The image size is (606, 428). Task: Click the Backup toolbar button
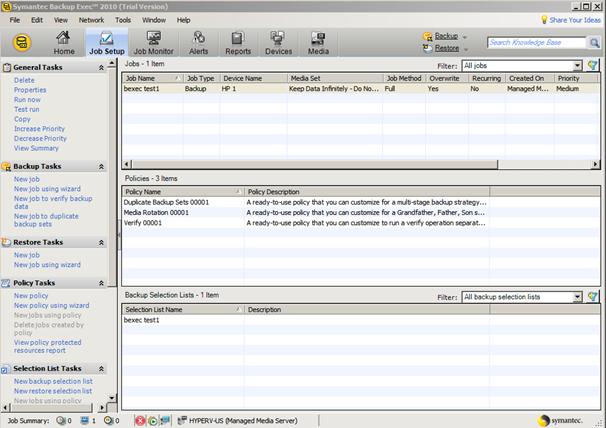441,36
